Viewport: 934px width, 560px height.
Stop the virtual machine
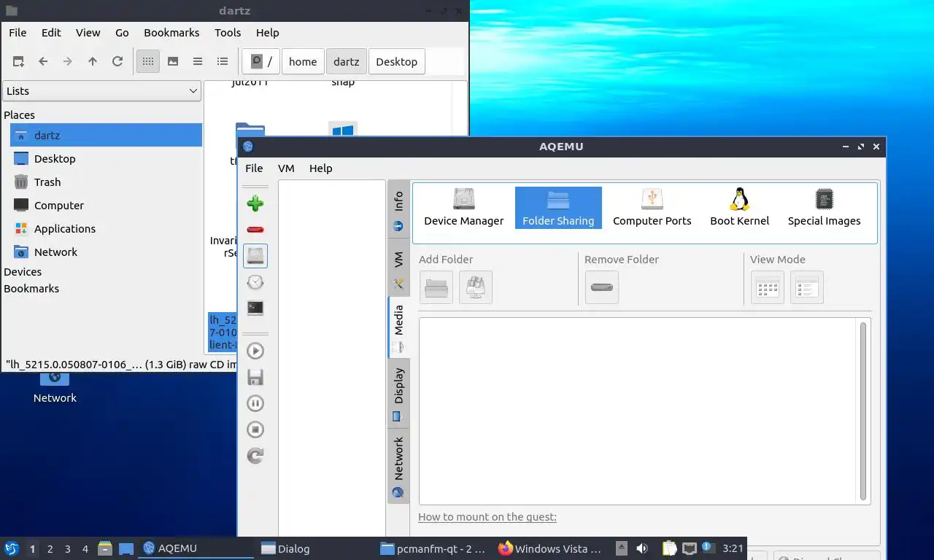(255, 429)
